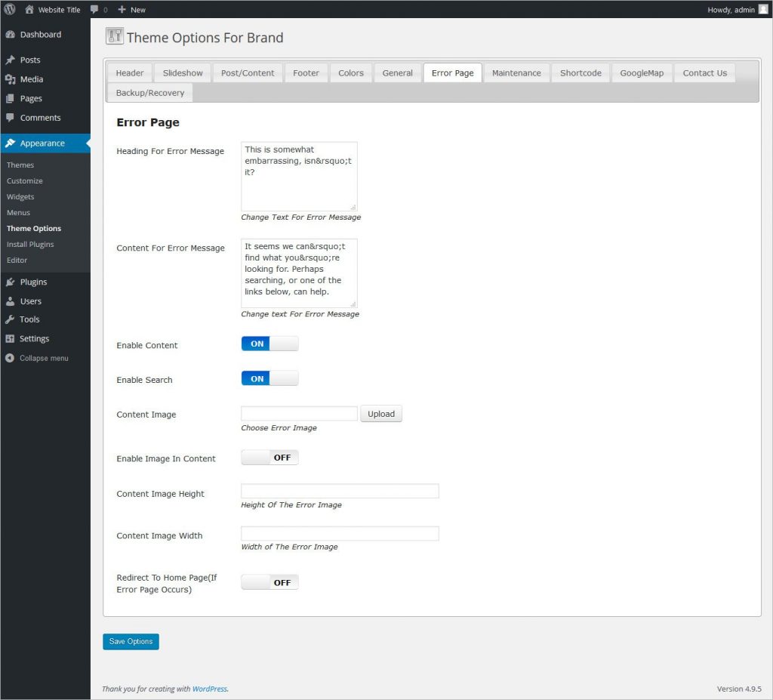Disable the Enable Search toggle
The image size is (773, 700).
pos(269,378)
